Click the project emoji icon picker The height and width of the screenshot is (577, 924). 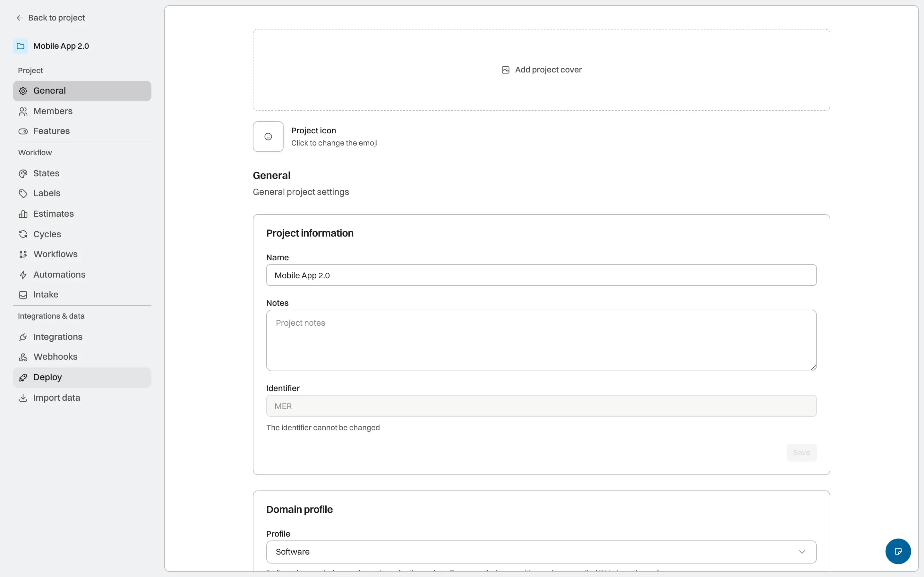pos(268,137)
